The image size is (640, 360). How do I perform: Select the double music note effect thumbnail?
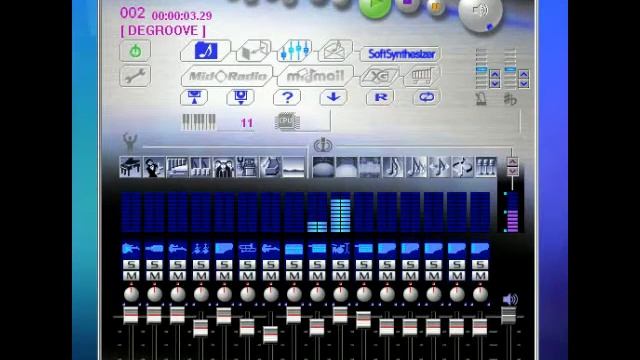pyautogui.click(x=416, y=167)
